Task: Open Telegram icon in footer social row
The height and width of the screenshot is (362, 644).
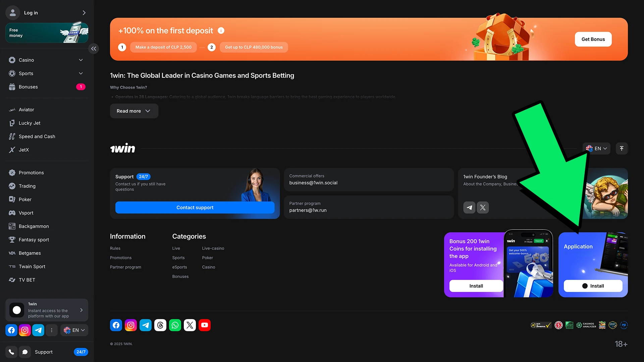Action: click(x=146, y=325)
